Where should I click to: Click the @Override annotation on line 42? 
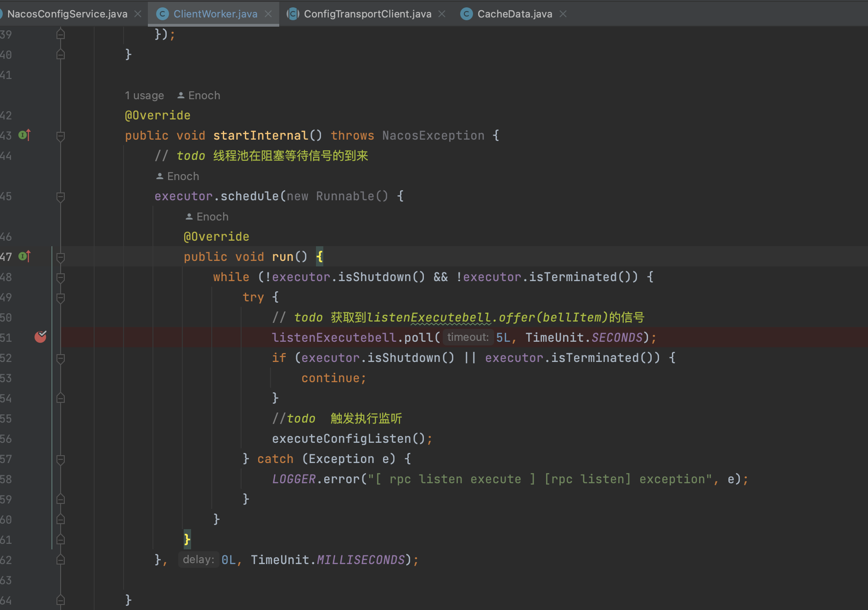158,115
